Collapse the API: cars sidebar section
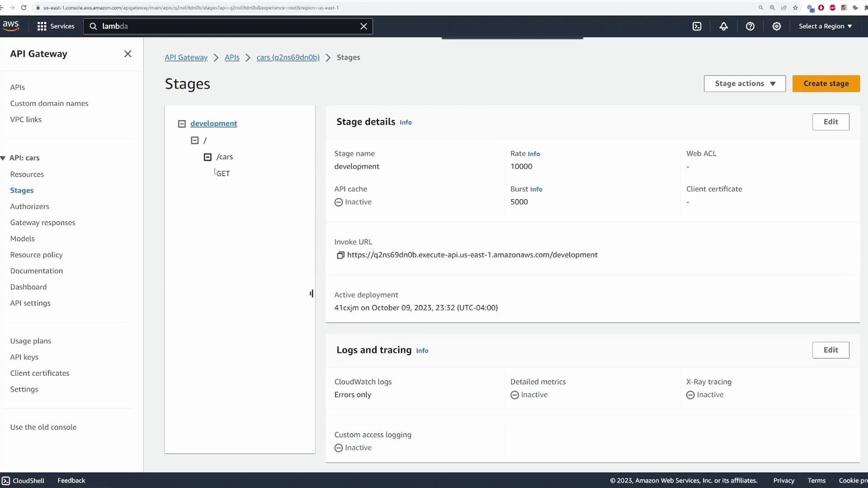The image size is (868, 488). [x=3, y=158]
